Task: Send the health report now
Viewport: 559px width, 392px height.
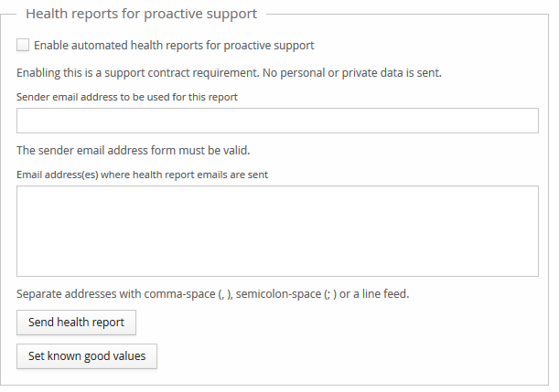Action: [77, 323]
